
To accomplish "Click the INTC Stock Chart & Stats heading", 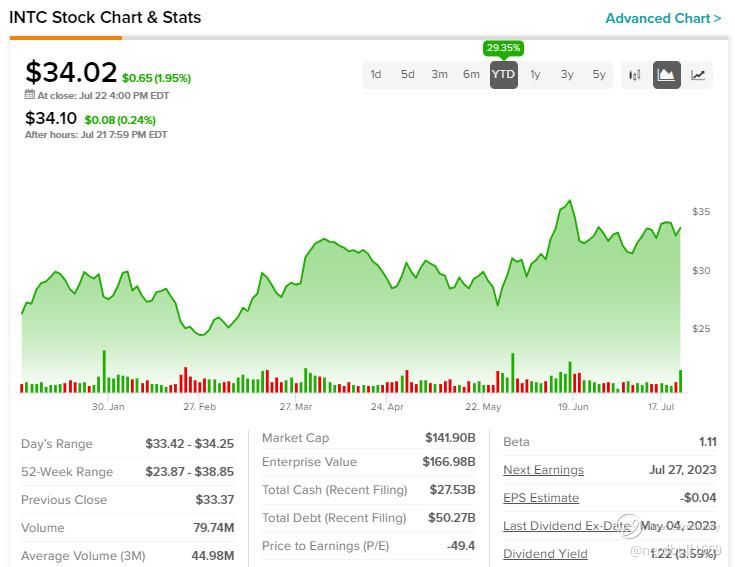I will tap(105, 17).
